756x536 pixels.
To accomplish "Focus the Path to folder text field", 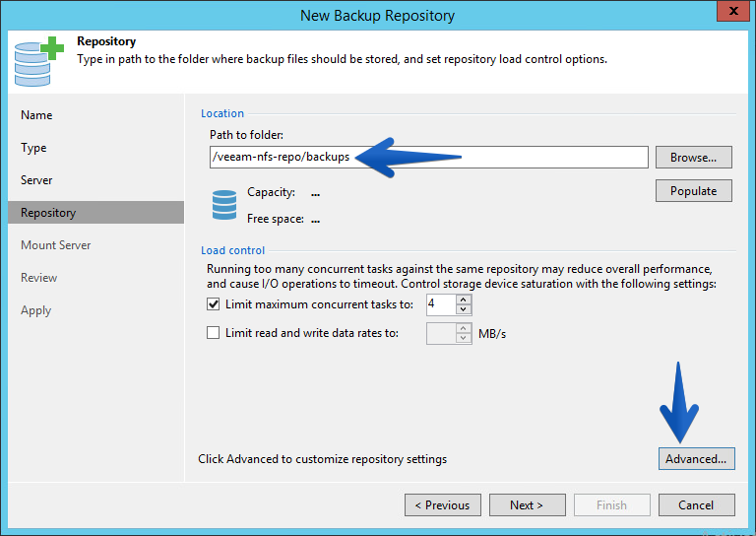I will click(428, 158).
